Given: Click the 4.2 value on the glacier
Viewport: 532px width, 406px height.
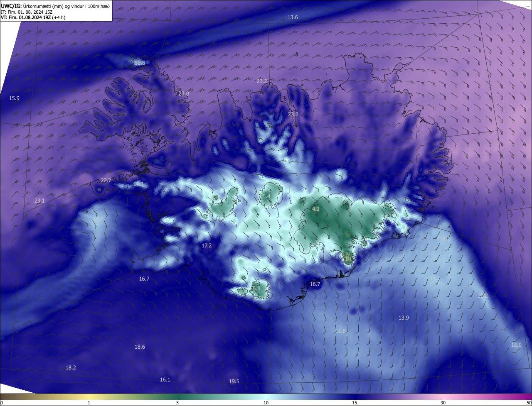Looking at the screenshot, I should coord(315,209).
